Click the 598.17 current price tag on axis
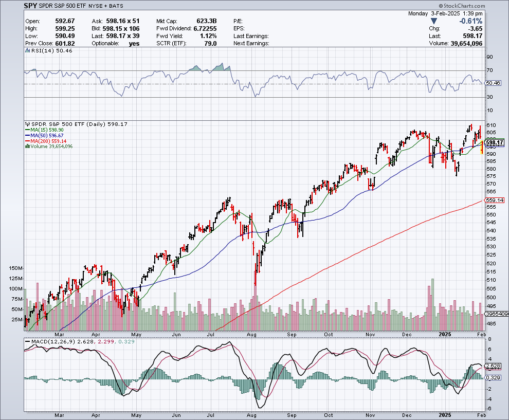The width and height of the screenshot is (509, 420). (x=495, y=142)
